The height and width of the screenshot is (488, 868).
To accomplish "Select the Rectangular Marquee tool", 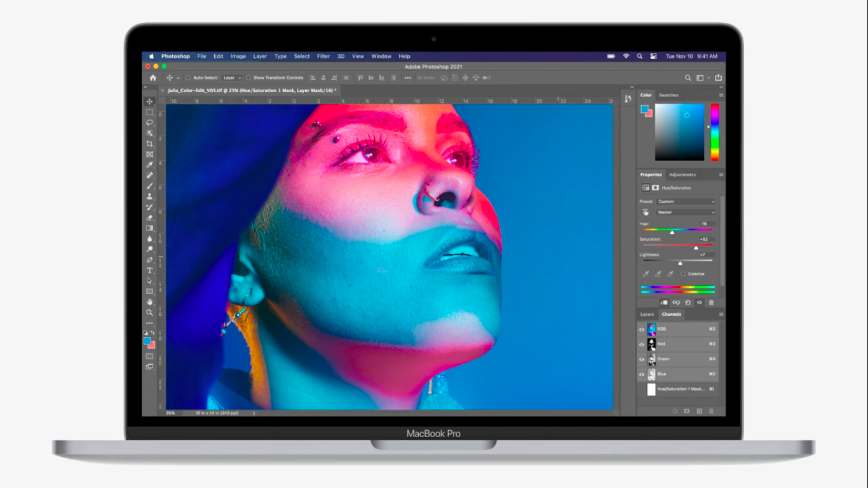I will pyautogui.click(x=150, y=112).
